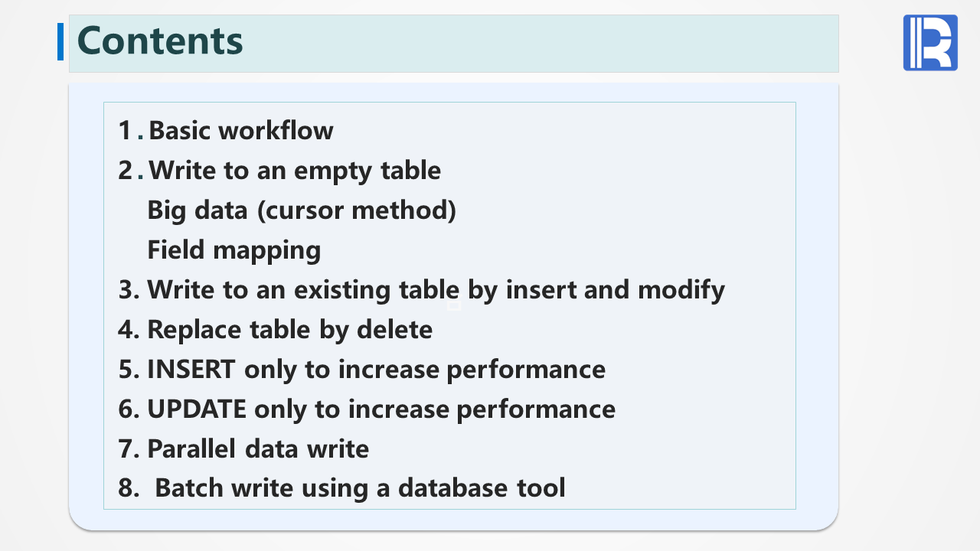Click the number 5 list marker
The height and width of the screenshot is (551, 980).
(126, 369)
